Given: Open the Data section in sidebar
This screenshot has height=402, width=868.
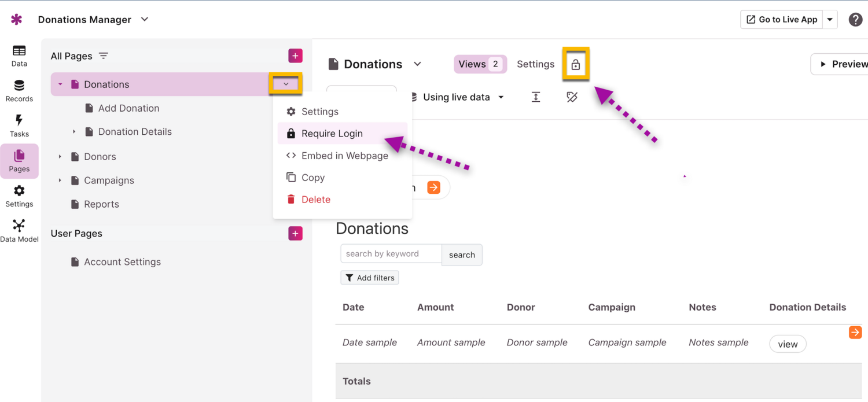Looking at the screenshot, I should (x=19, y=56).
